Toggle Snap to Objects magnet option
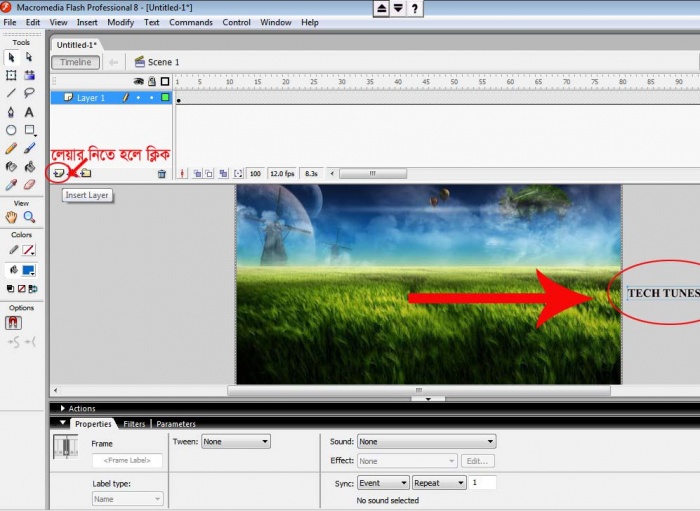 [13, 323]
